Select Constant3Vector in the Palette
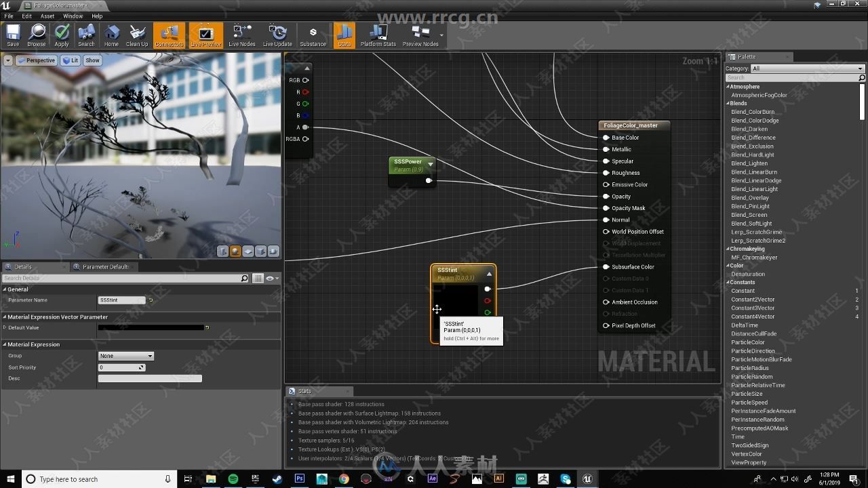 click(x=753, y=308)
